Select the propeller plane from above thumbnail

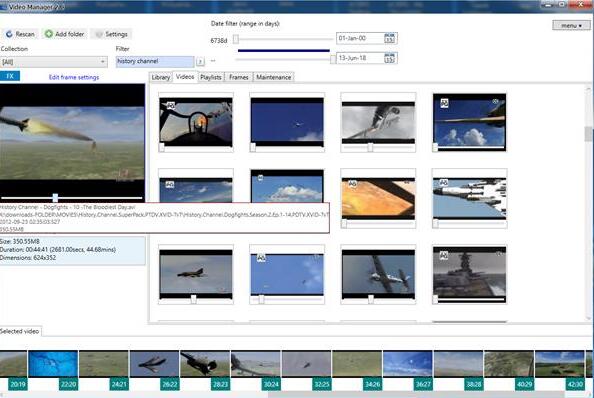(x=378, y=274)
